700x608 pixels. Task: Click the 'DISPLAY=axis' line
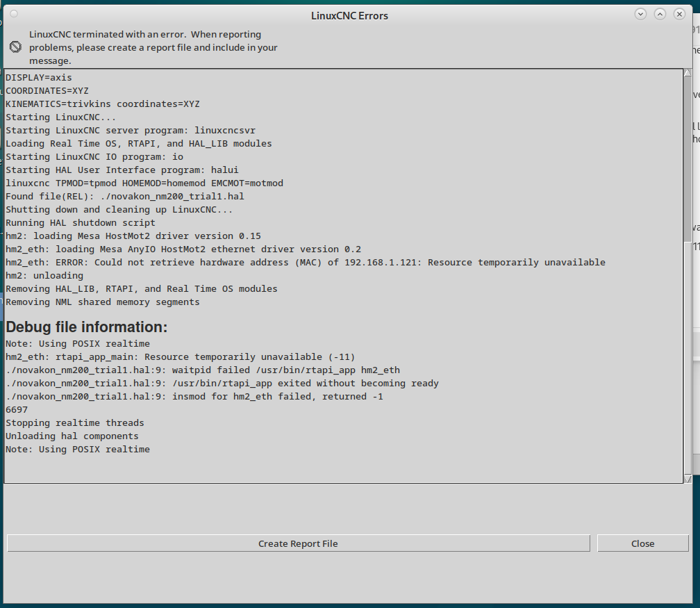[x=38, y=78]
